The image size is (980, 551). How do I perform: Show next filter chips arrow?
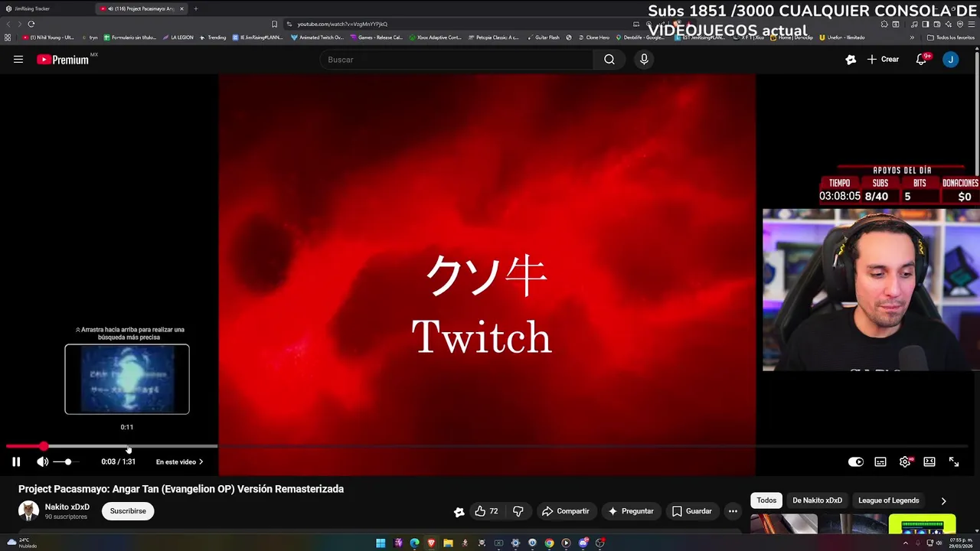[x=943, y=500]
